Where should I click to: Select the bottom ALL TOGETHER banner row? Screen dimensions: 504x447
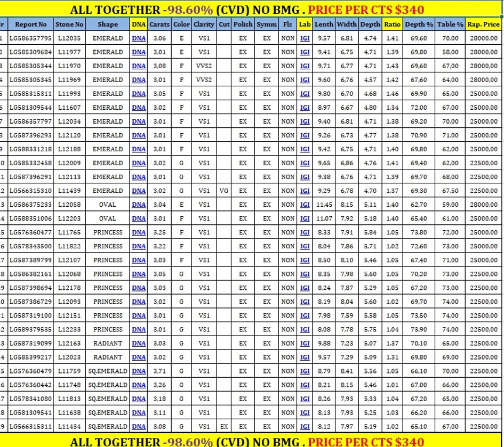[x=251, y=441]
